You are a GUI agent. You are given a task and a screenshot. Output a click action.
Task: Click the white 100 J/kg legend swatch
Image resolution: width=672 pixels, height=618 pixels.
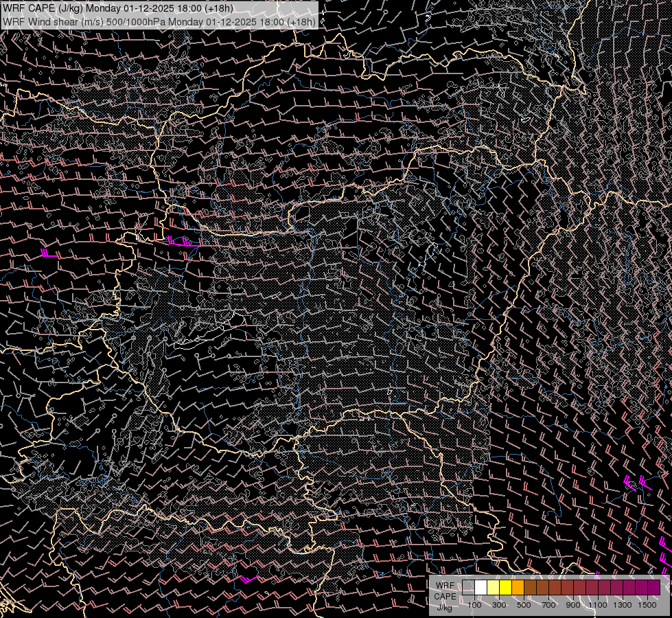click(481, 588)
